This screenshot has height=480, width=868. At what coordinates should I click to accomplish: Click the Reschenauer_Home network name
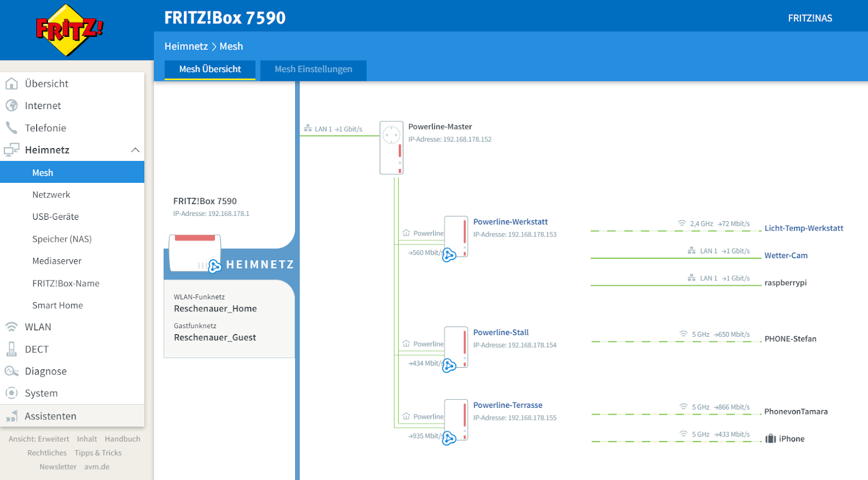point(215,309)
